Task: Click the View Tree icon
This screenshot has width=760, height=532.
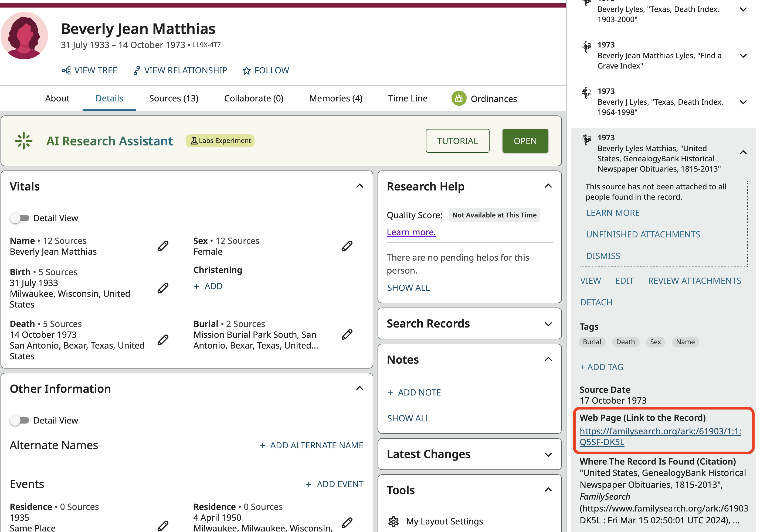Action: pos(66,70)
